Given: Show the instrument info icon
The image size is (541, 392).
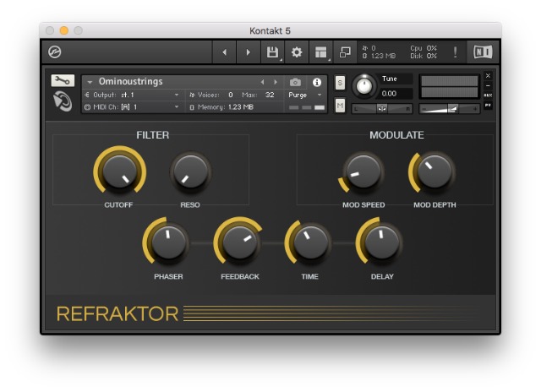Looking at the screenshot, I should point(317,83).
